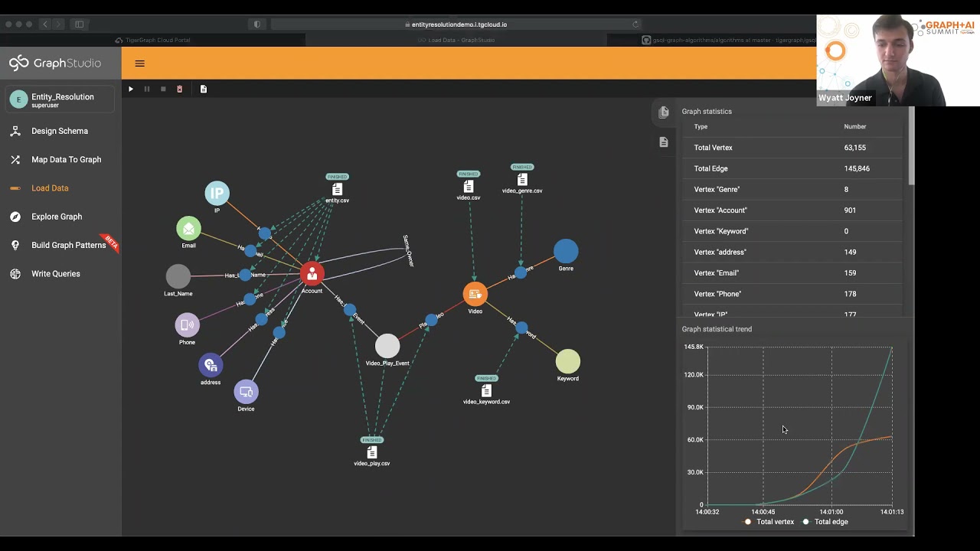Click the Vertex "Email" row label
980x551 pixels.
click(x=716, y=272)
